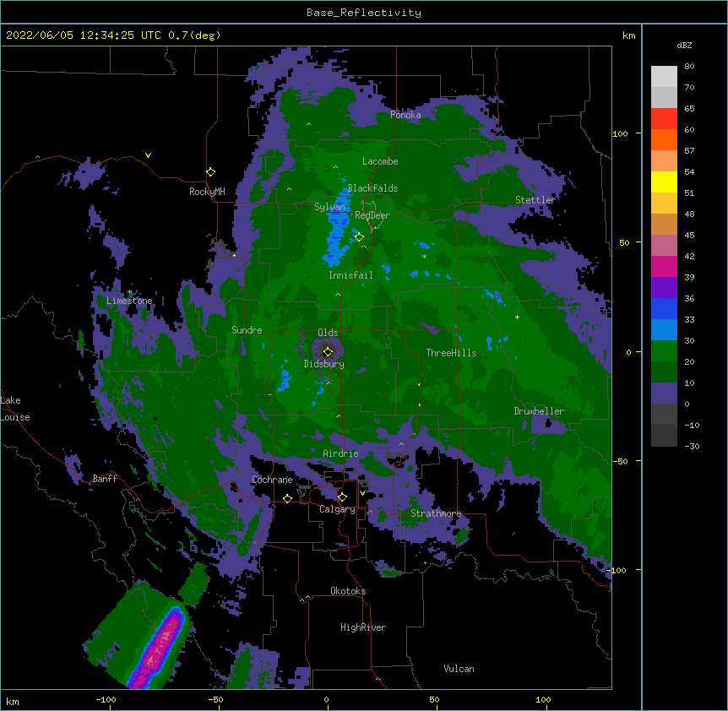Screen dimensions: 728x711
Task: Click the dBZ legend heading
Action: click(684, 46)
